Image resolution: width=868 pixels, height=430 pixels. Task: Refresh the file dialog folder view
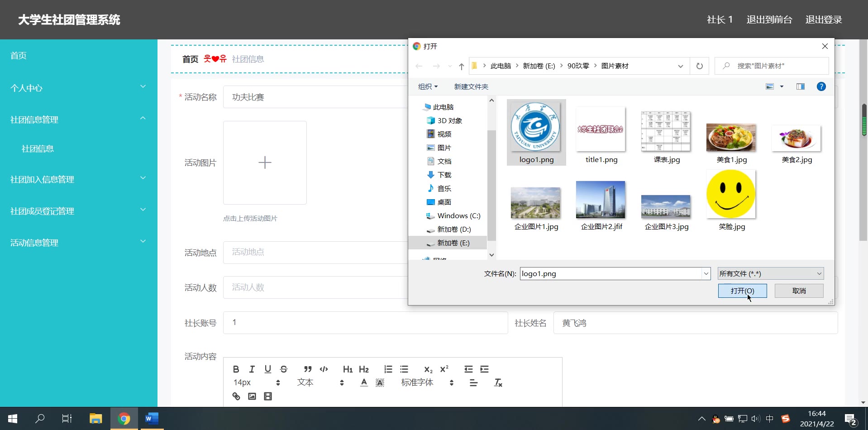pos(699,66)
